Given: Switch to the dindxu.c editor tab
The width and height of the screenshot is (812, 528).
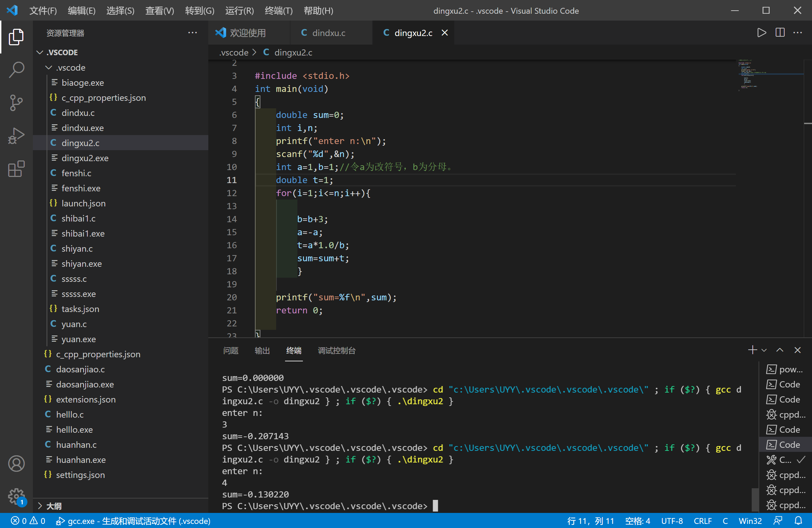Looking at the screenshot, I should (x=331, y=33).
